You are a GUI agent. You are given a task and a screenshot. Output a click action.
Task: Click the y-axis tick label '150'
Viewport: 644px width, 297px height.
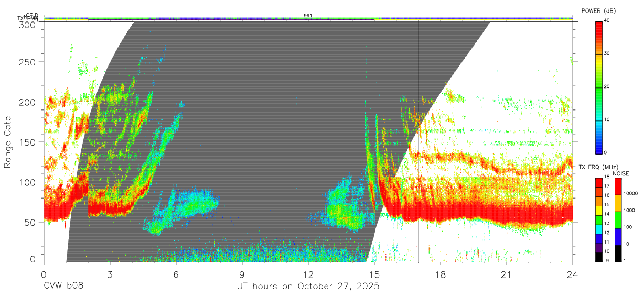point(27,142)
